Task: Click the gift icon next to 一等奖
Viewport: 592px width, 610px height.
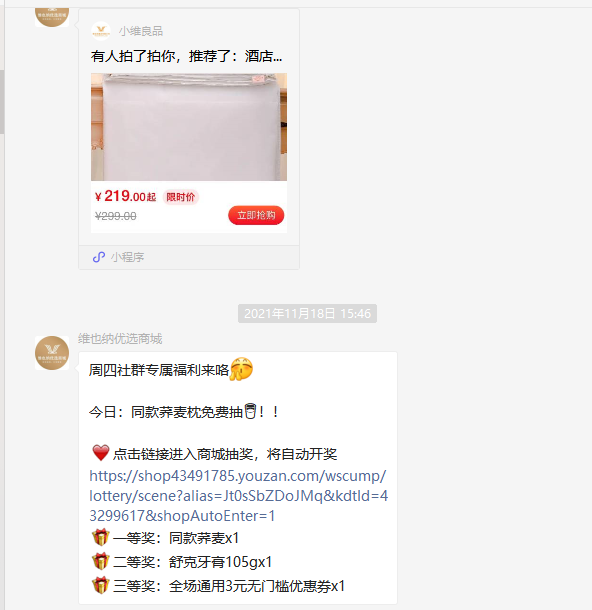Action: coord(100,537)
